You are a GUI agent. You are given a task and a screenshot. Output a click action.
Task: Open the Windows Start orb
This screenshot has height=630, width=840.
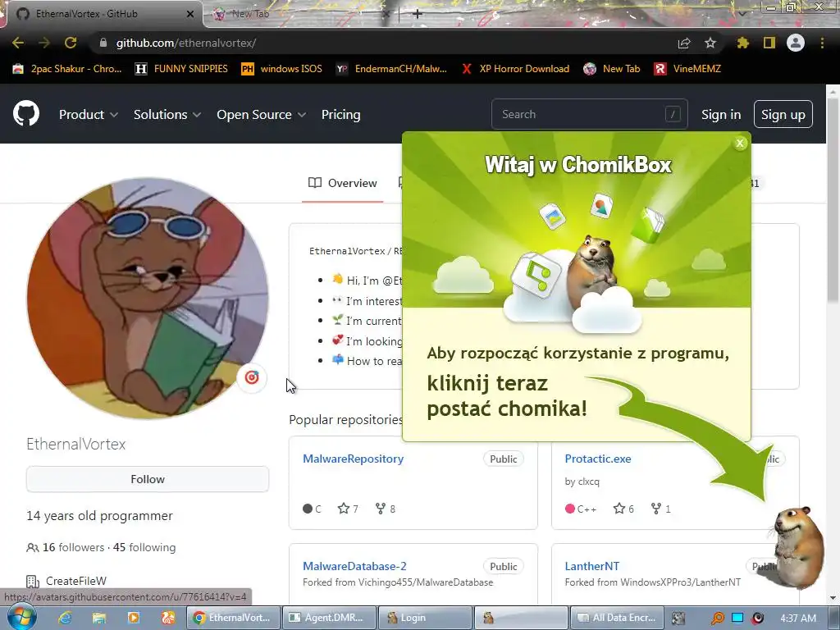[21, 617]
